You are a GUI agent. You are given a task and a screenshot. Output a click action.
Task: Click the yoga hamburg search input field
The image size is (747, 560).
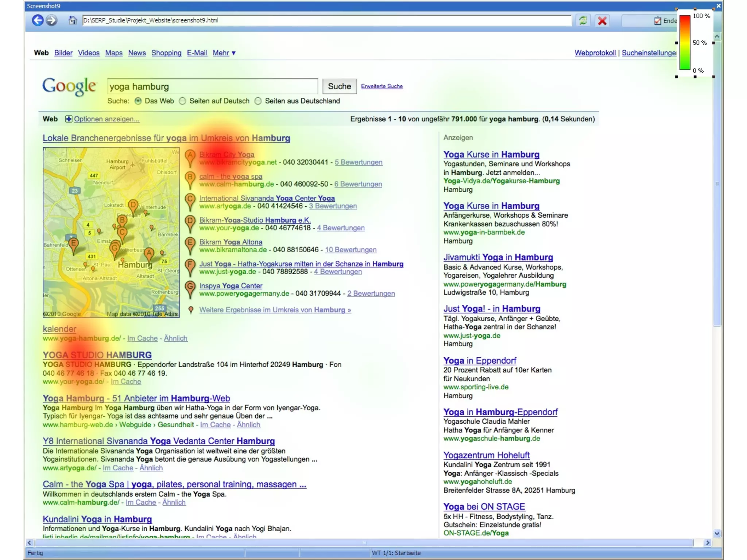[x=212, y=86]
